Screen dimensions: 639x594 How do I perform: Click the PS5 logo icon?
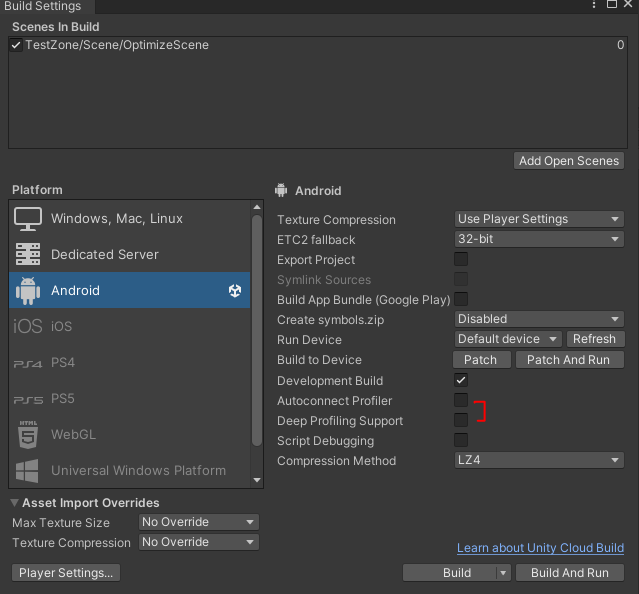tap(28, 399)
